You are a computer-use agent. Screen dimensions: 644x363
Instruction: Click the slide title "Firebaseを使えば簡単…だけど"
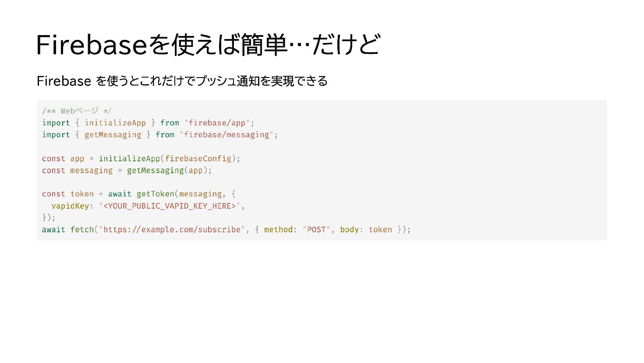(208, 44)
